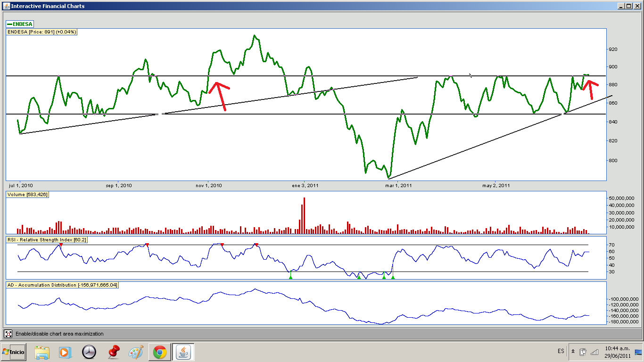Click the tallest volume bar near ene 2011
The height and width of the screenshot is (362, 644).
point(304,215)
